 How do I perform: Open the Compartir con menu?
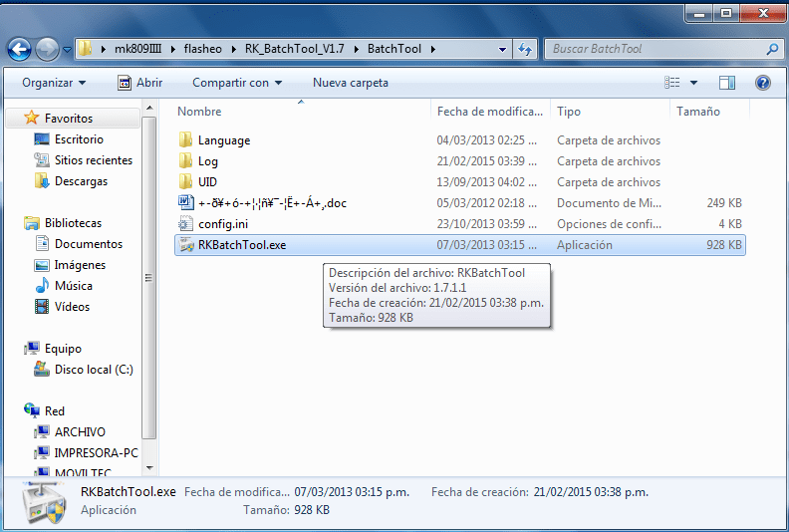click(236, 83)
